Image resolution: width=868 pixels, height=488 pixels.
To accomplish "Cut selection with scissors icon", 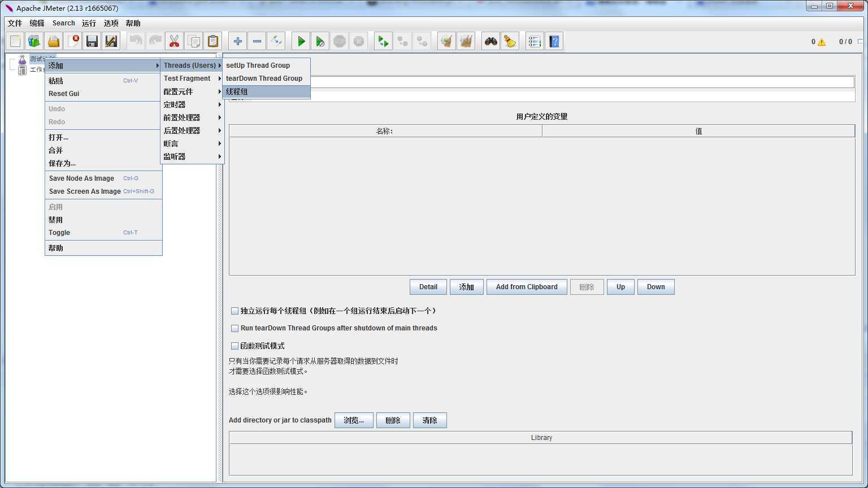I will [x=175, y=41].
